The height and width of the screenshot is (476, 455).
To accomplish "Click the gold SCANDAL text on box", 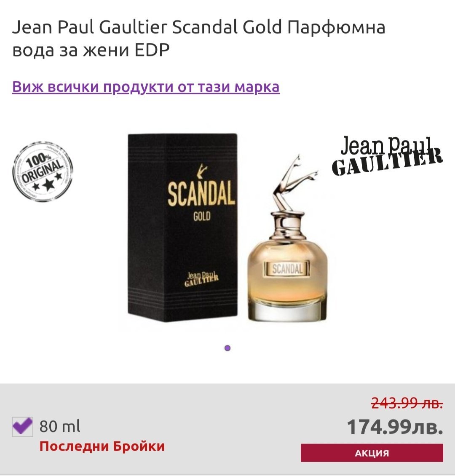I will [201, 193].
